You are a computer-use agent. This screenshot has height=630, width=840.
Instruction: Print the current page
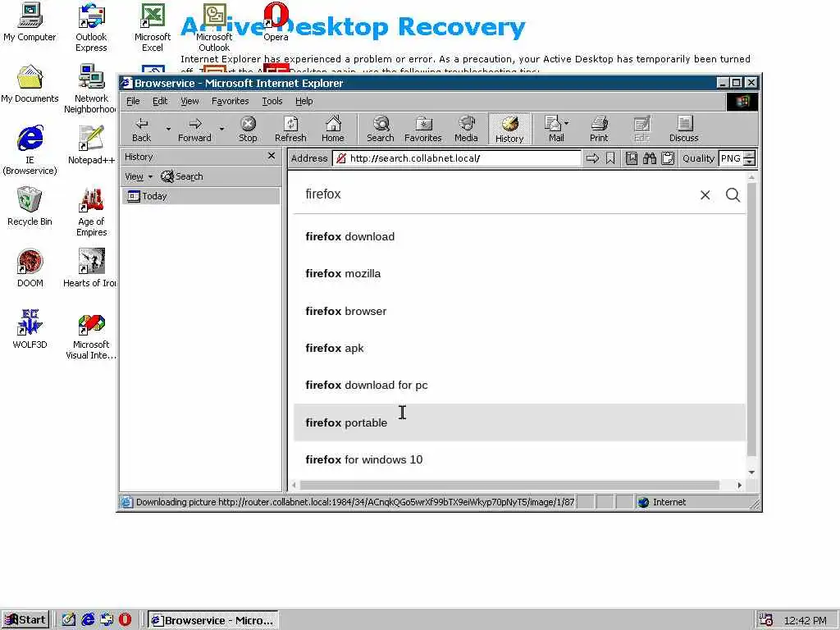(x=599, y=129)
